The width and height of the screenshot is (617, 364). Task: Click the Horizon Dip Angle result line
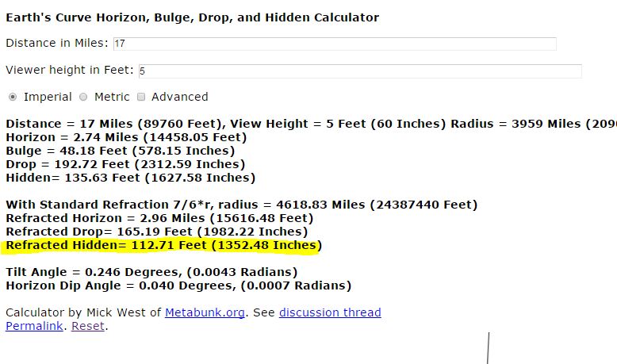click(178, 285)
